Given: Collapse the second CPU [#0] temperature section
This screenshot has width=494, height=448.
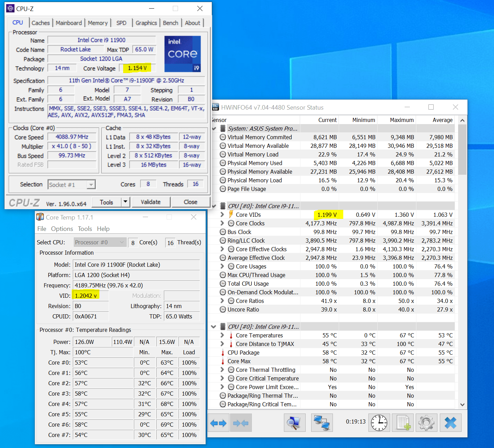Looking at the screenshot, I should 214,326.
